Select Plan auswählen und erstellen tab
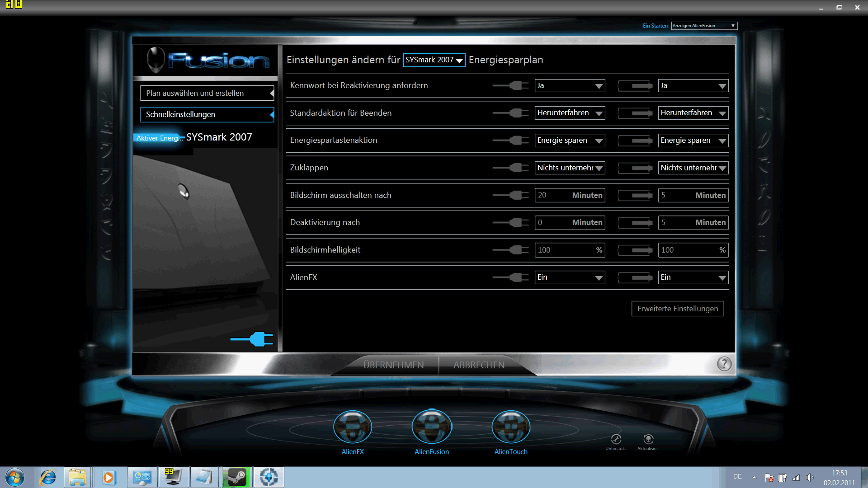Image resolution: width=868 pixels, height=488 pixels. tap(207, 93)
